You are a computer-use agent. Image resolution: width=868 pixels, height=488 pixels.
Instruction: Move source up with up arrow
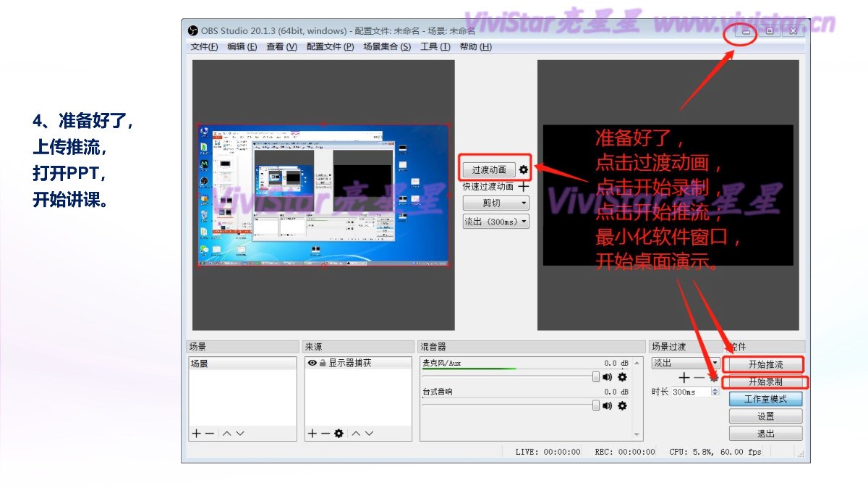click(356, 433)
